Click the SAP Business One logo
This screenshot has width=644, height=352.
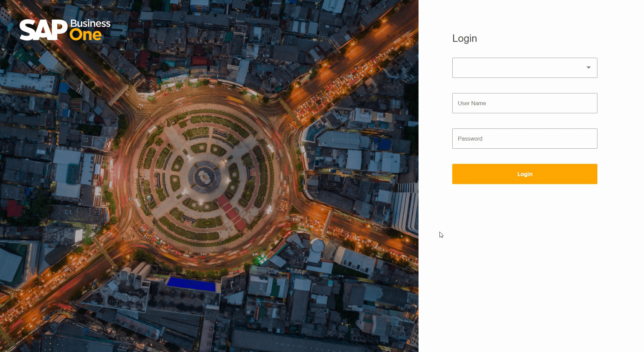(x=65, y=30)
